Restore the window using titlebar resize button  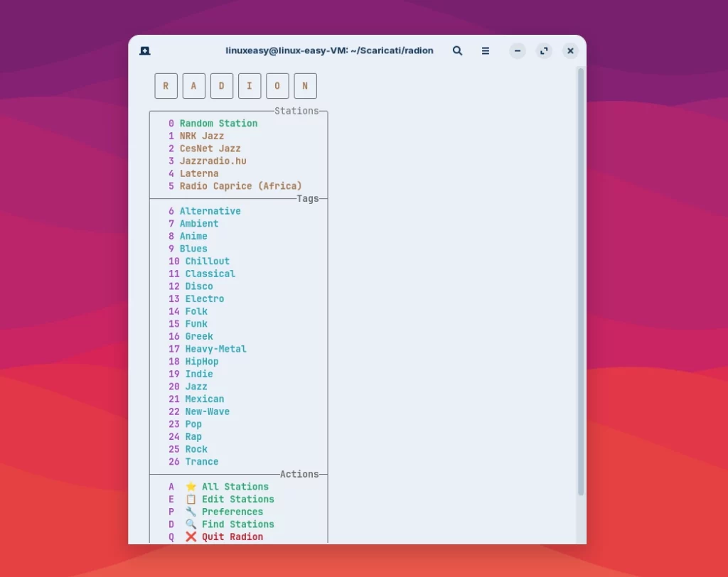[544, 51]
